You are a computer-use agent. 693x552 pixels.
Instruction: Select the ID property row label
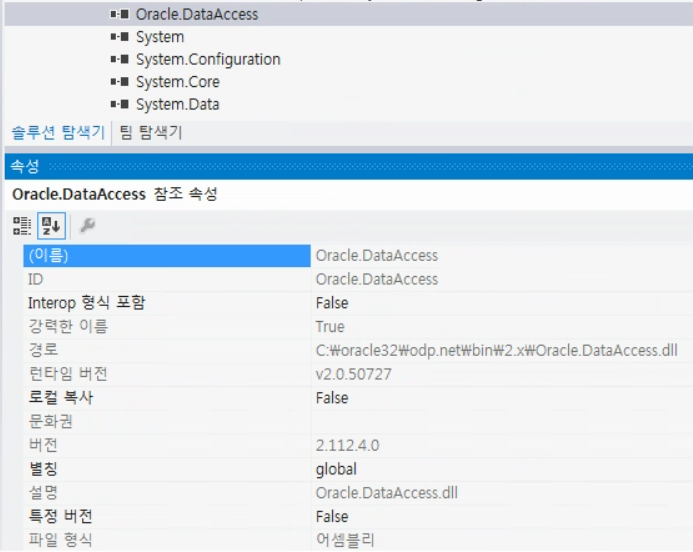[35, 279]
